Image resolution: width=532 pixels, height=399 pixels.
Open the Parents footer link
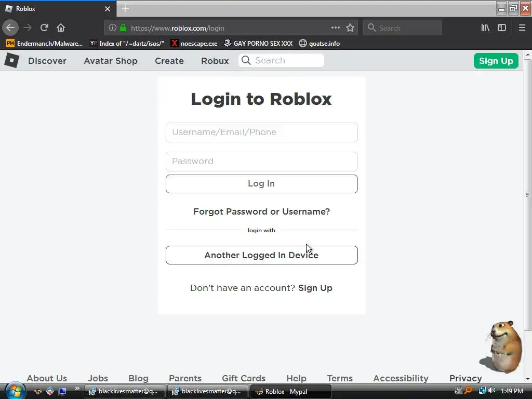tap(185, 378)
